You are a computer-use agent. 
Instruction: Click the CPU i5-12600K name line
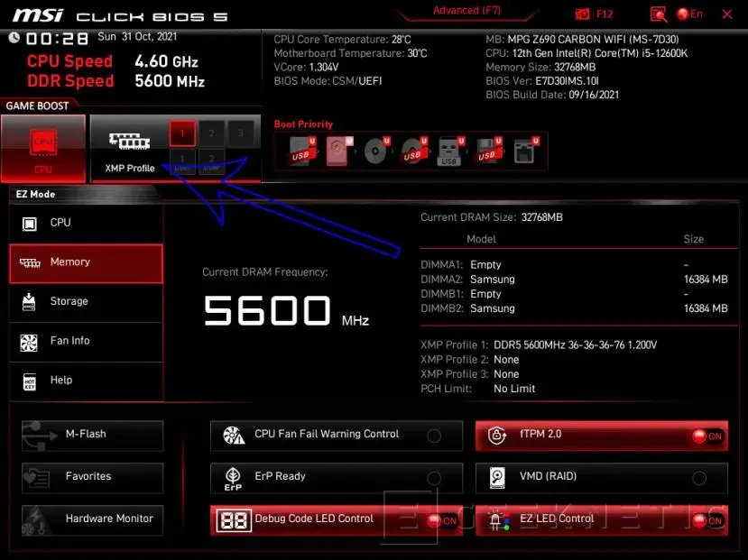(586, 53)
